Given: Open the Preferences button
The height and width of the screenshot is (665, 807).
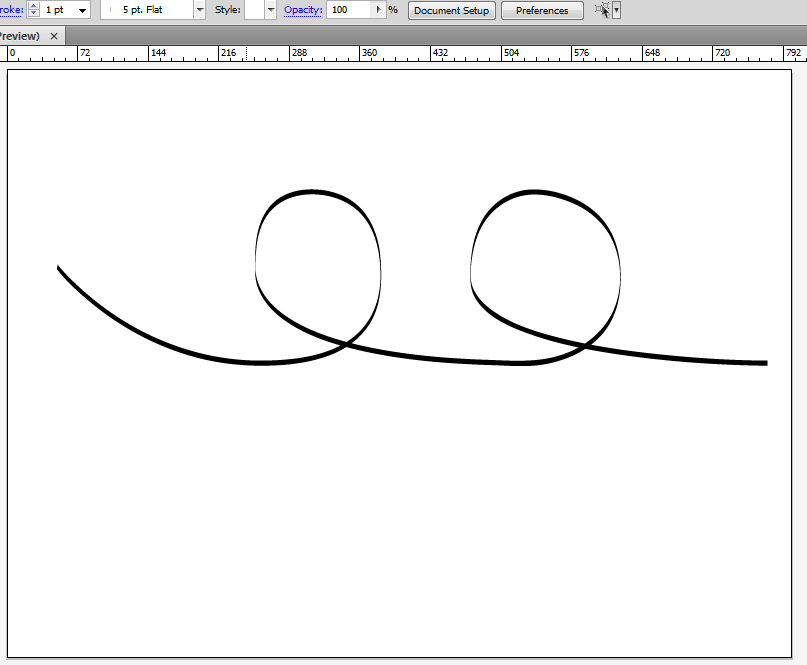Looking at the screenshot, I should pos(542,10).
